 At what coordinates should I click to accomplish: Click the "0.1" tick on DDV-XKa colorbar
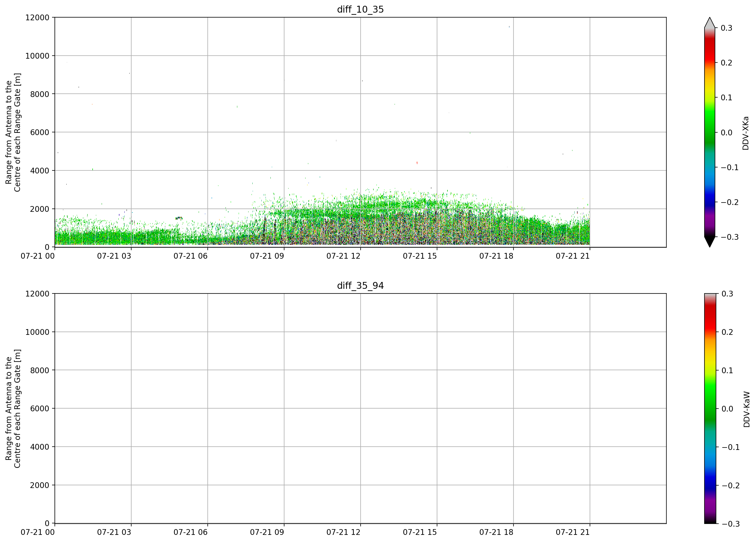(727, 98)
